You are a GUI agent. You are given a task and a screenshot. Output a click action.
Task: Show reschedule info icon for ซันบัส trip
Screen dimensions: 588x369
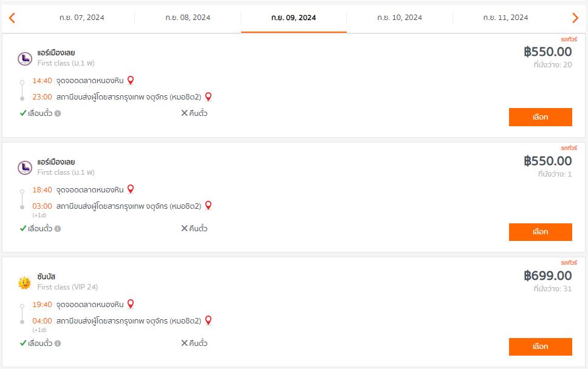pos(57,343)
